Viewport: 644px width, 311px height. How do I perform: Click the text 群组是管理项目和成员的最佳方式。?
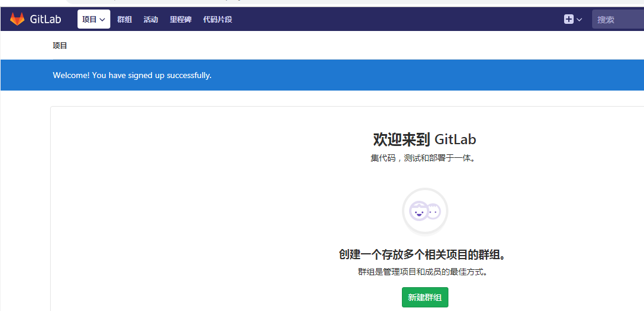pyautogui.click(x=423, y=272)
